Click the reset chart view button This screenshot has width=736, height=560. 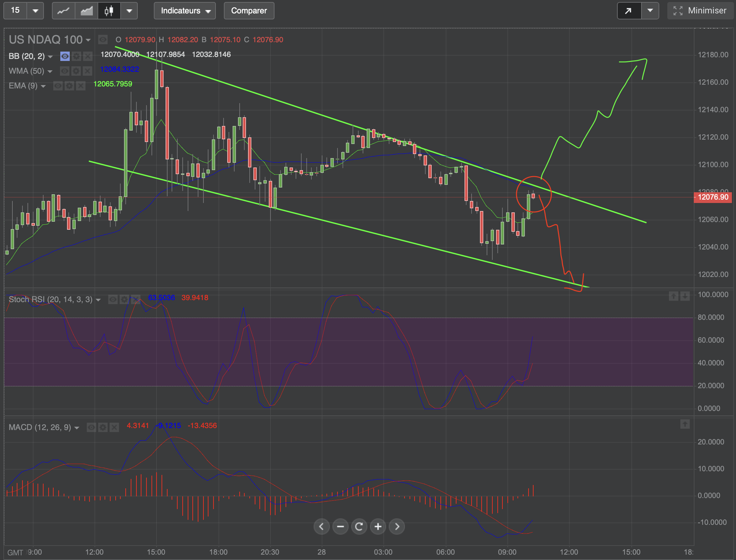[x=359, y=527]
